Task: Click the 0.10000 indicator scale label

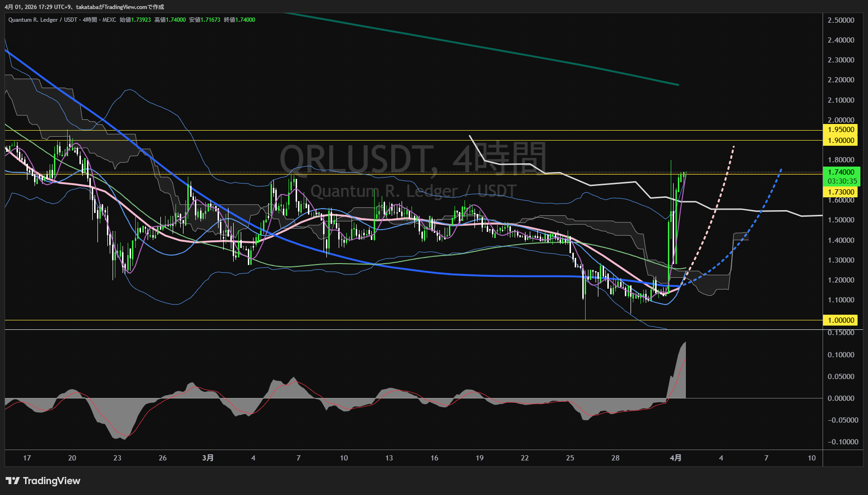Action: [x=841, y=355]
